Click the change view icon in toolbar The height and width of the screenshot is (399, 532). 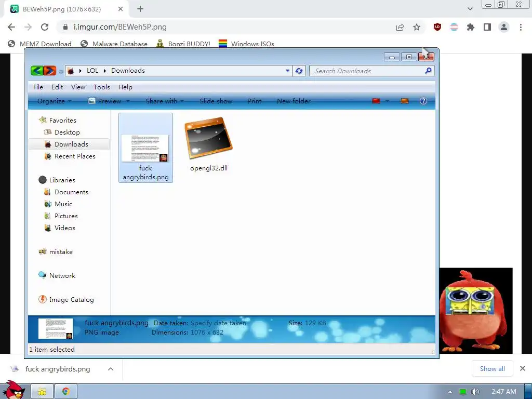(376, 101)
